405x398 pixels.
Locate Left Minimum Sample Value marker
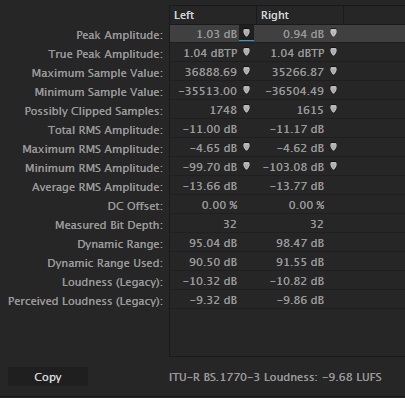[246, 90]
